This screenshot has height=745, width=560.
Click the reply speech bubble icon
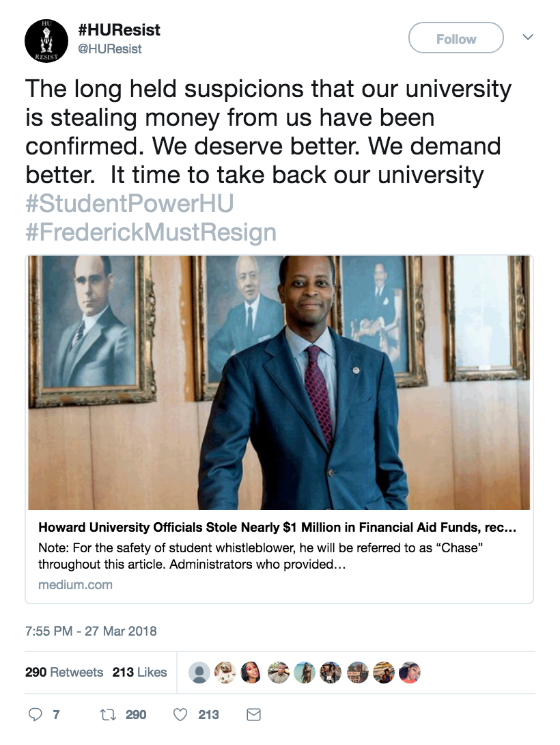coord(35,715)
